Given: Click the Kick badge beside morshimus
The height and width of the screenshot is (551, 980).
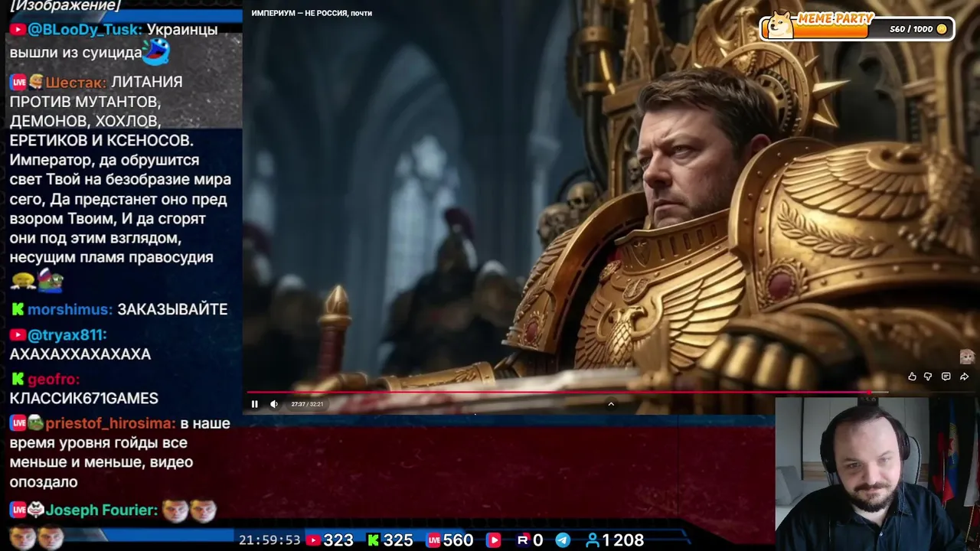Looking at the screenshot, I should pyautogui.click(x=18, y=310).
